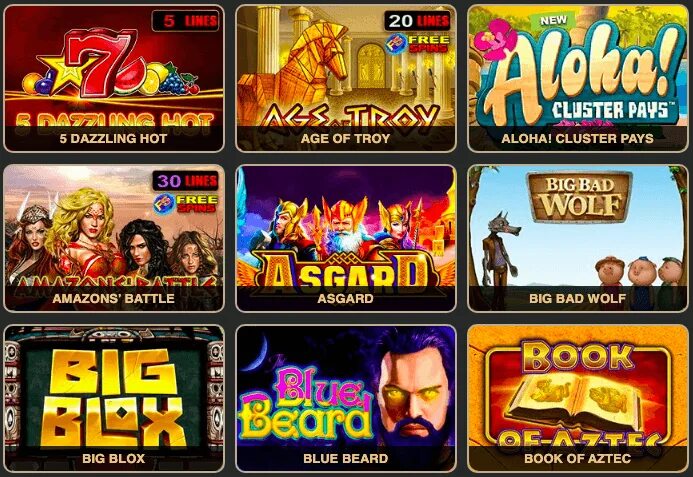Select the Amazons' Battle game
Image resolution: width=693 pixels, height=477 pixels.
click(114, 238)
